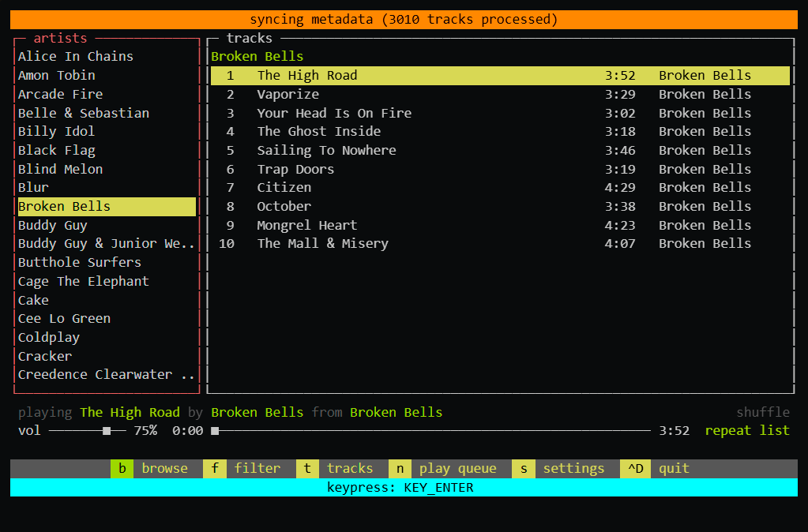
Task: Click the '^D' quit hotkey label
Action: point(635,468)
